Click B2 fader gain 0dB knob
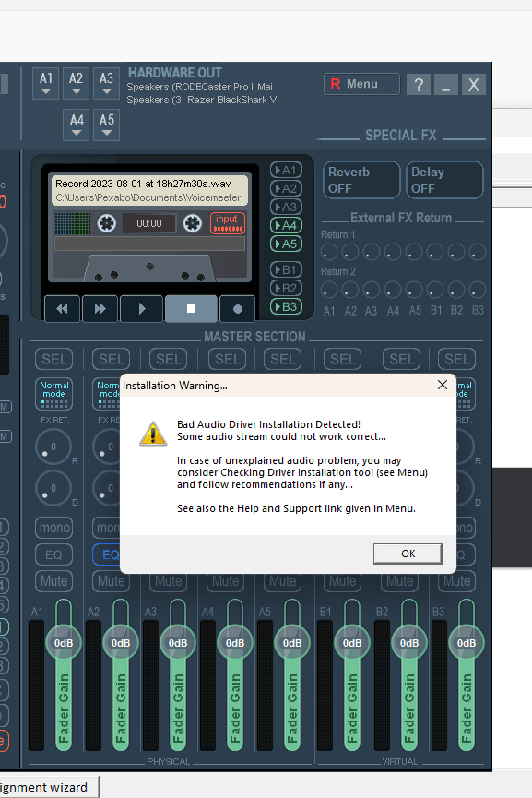 (409, 643)
